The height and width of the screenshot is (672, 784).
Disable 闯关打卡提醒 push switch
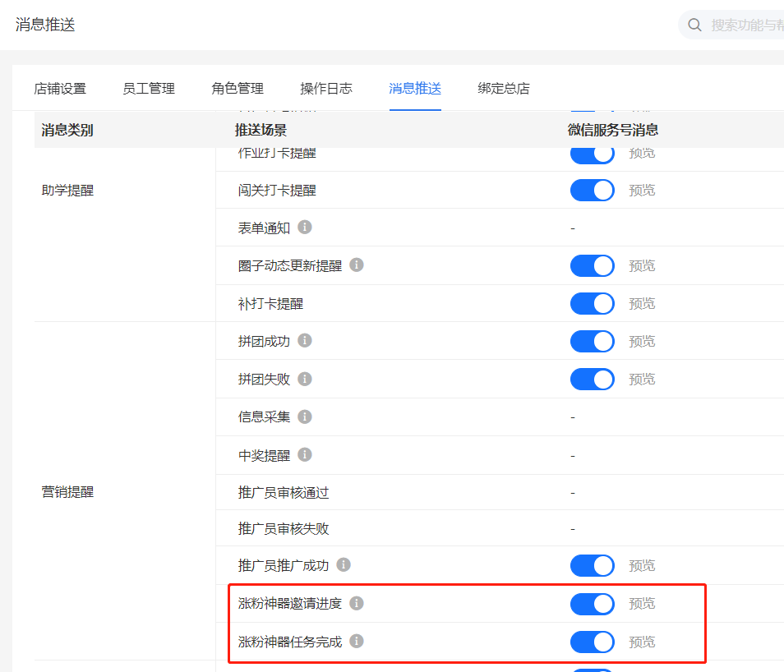tap(593, 191)
